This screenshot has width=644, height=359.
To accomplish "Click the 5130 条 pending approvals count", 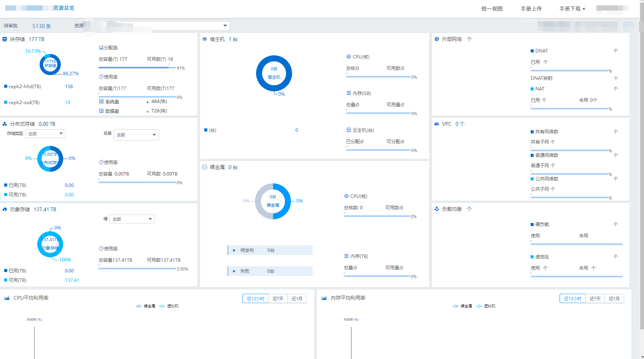I will point(41,26).
